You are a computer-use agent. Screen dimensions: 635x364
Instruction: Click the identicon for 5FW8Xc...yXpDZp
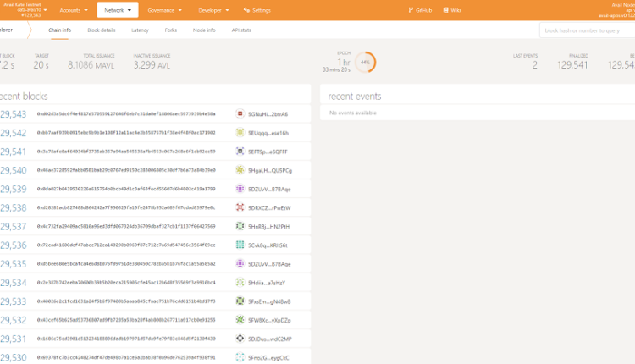point(241,320)
